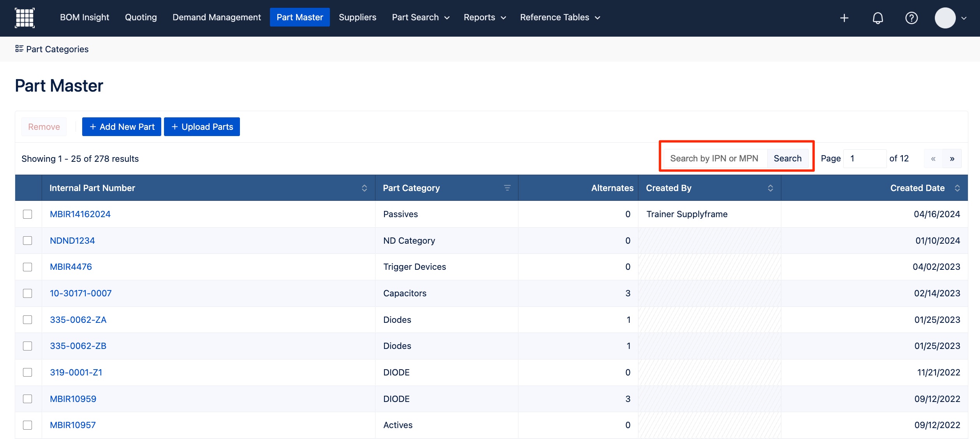
Task: Toggle the MBIR10959 row checkbox
Action: pyautogui.click(x=27, y=399)
